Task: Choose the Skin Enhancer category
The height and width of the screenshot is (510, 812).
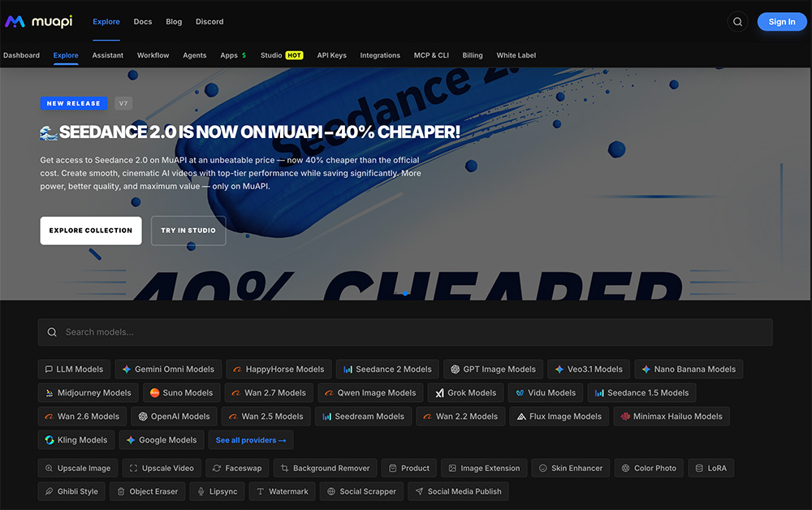Action: pos(571,468)
